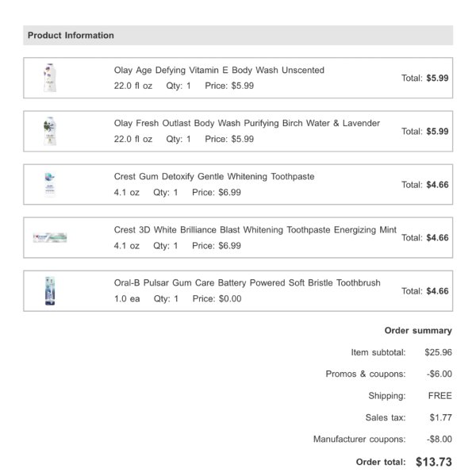Open the Oral-B Pulsar toothbrush image
The image size is (476, 476).
click(x=50, y=291)
